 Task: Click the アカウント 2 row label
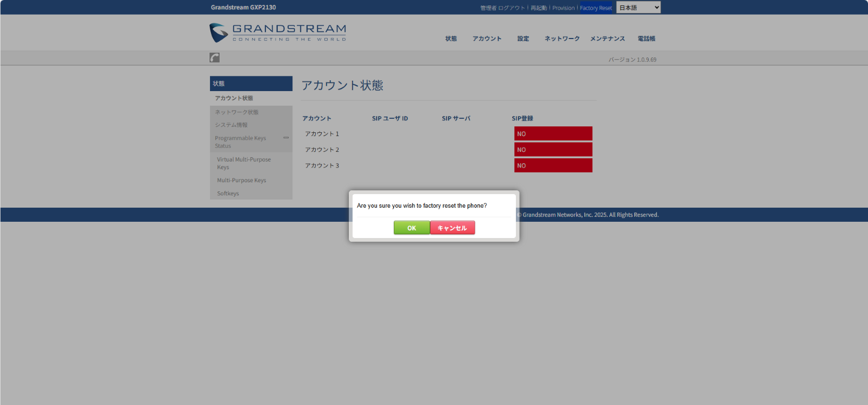pyautogui.click(x=322, y=150)
